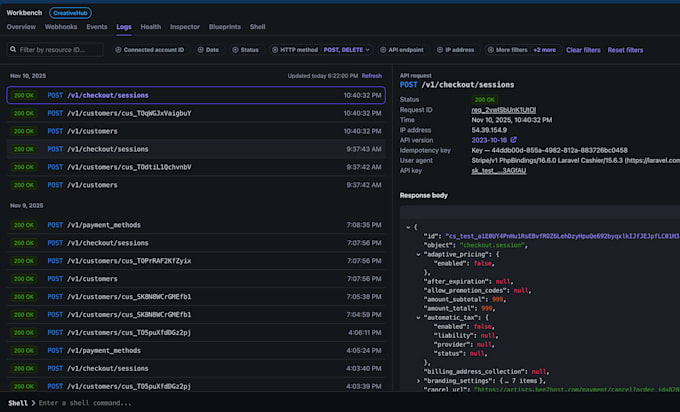Open cus_SKBN8WCrGMEfb1 log at 7:05:38 PM
680x412 pixels.
coord(196,297)
